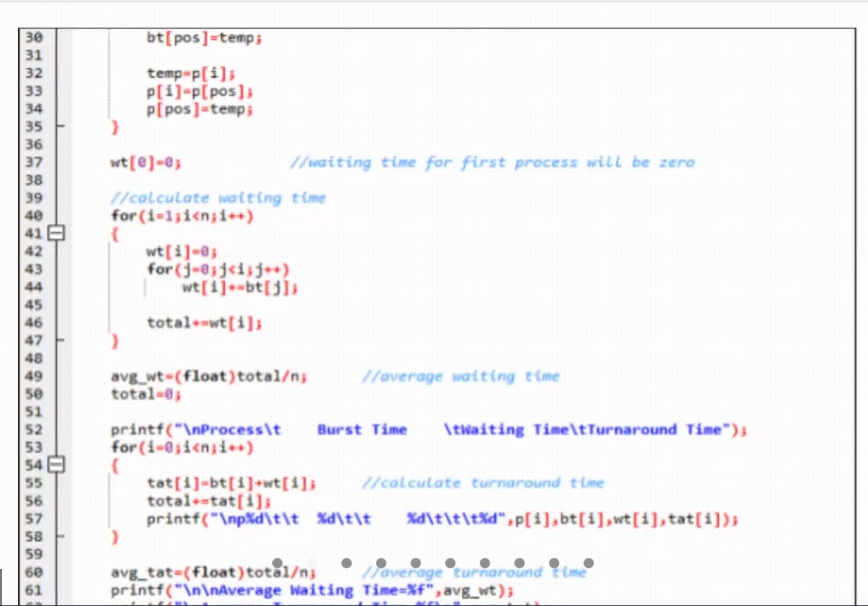Click line number 52 in the gutter
868x606 pixels.
[x=34, y=429]
